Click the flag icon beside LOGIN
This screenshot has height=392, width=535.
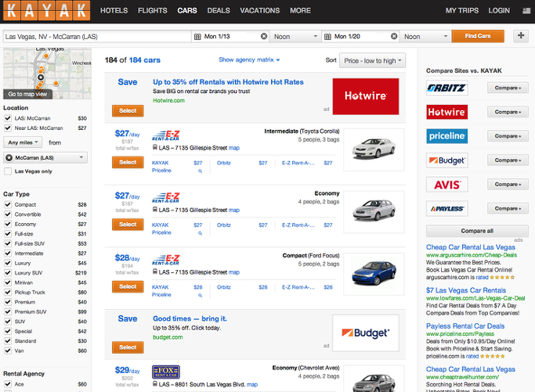(x=526, y=11)
